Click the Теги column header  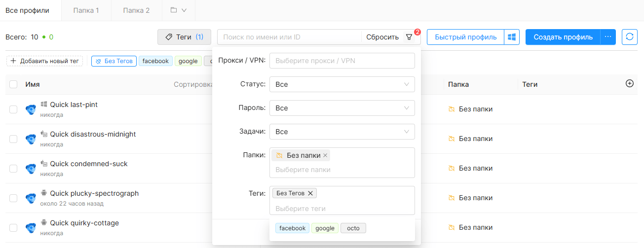[x=530, y=84]
